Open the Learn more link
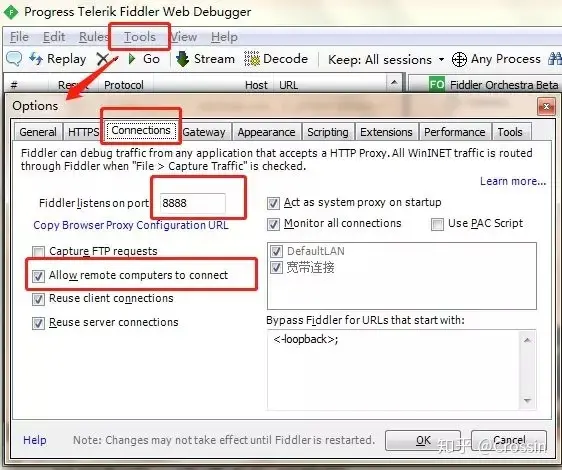 (x=513, y=181)
